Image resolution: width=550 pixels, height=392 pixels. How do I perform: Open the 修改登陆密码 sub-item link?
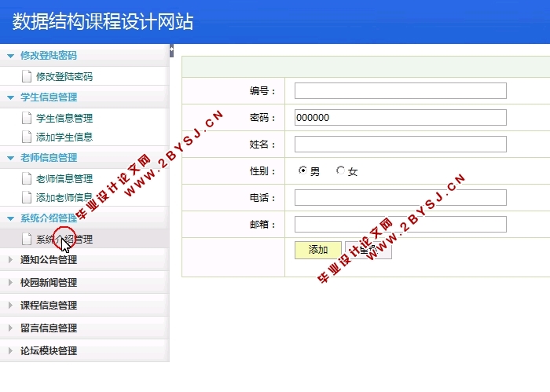pos(64,76)
